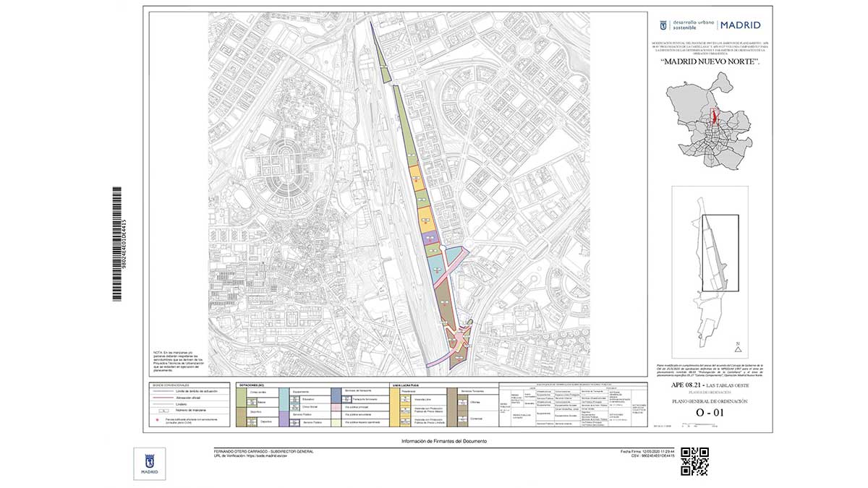Click the black rectangle on the site overview map
The width and height of the screenshot is (868, 488).
click(720, 253)
